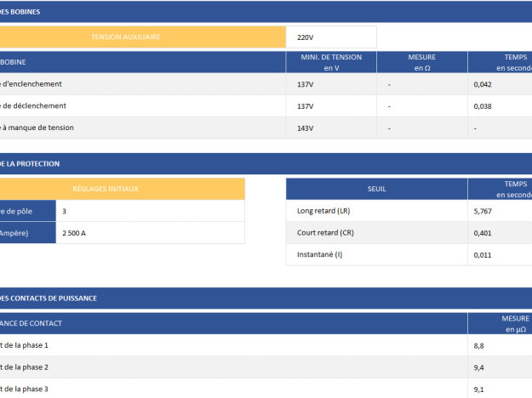Click the 5,767 long retard time value
The image size is (532, 398).
[x=501, y=210]
